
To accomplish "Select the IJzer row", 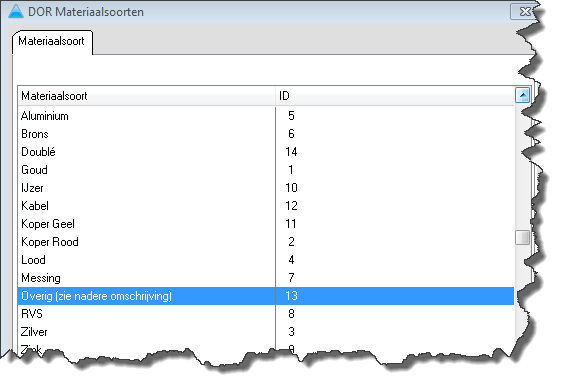I will click(266, 188).
